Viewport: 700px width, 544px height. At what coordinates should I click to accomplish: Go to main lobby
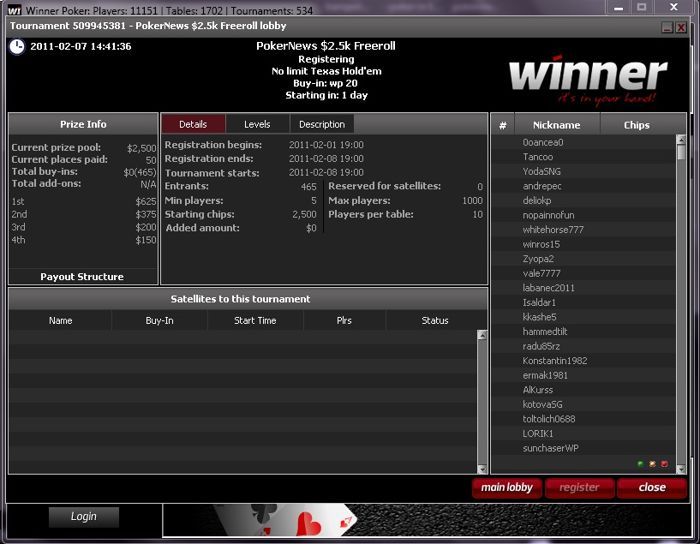coord(507,487)
